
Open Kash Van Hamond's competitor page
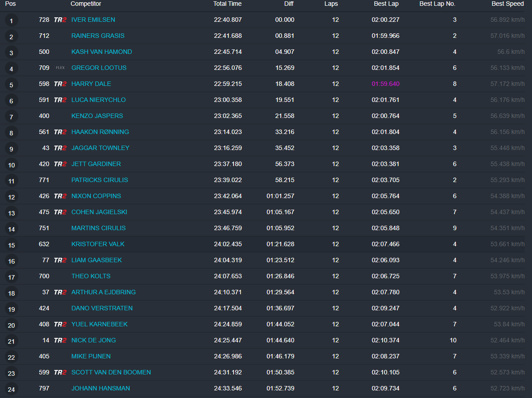(102, 52)
